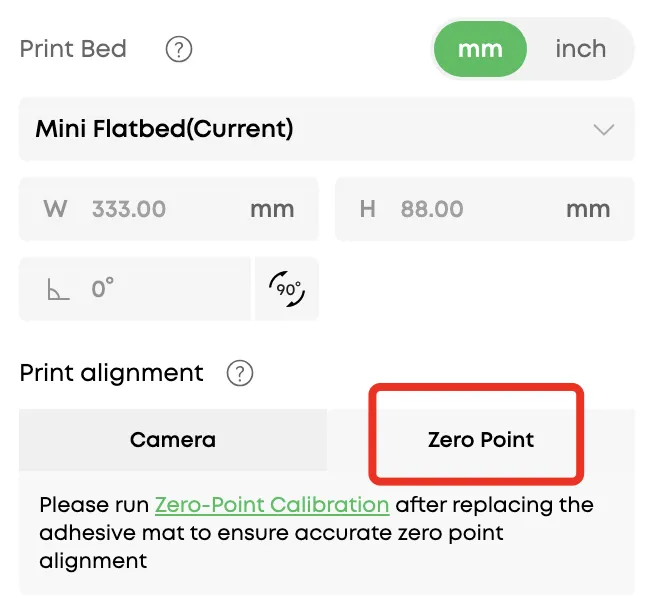Click the Print Bed heading label
The image size is (649, 610).
click(x=73, y=49)
